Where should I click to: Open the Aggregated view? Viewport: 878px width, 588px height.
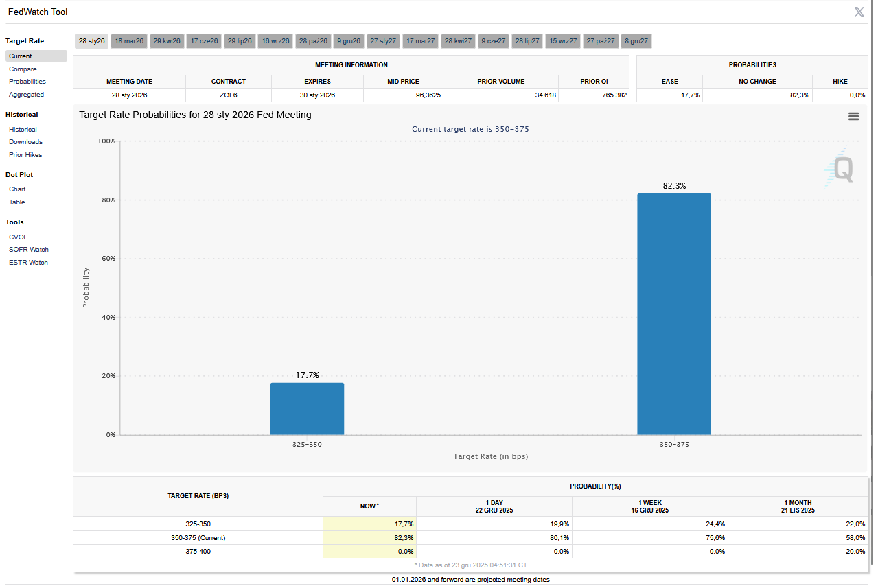tap(26, 95)
